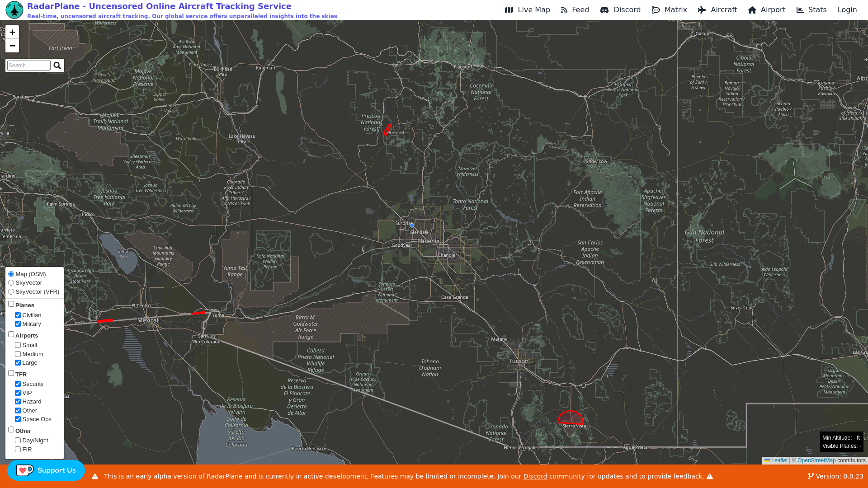Open the Feed menu item
The height and width of the screenshot is (488, 868).
(x=575, y=10)
